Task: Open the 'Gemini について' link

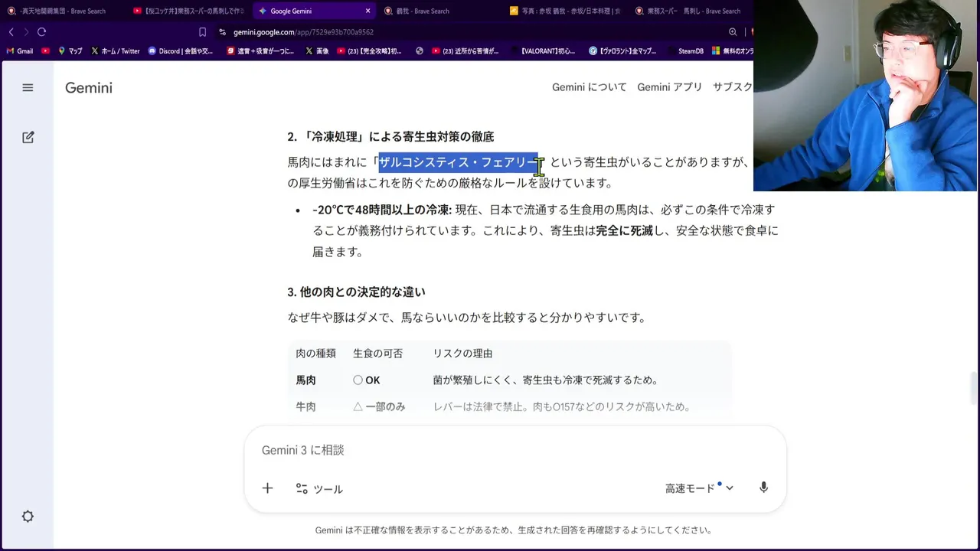Action: coord(589,87)
